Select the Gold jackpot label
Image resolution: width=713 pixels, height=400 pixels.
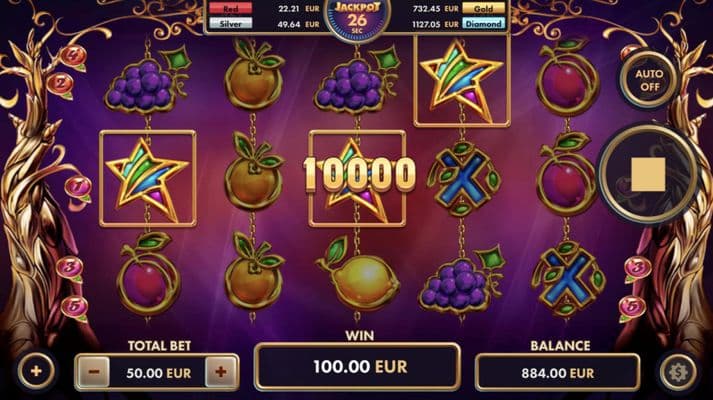pos(483,9)
